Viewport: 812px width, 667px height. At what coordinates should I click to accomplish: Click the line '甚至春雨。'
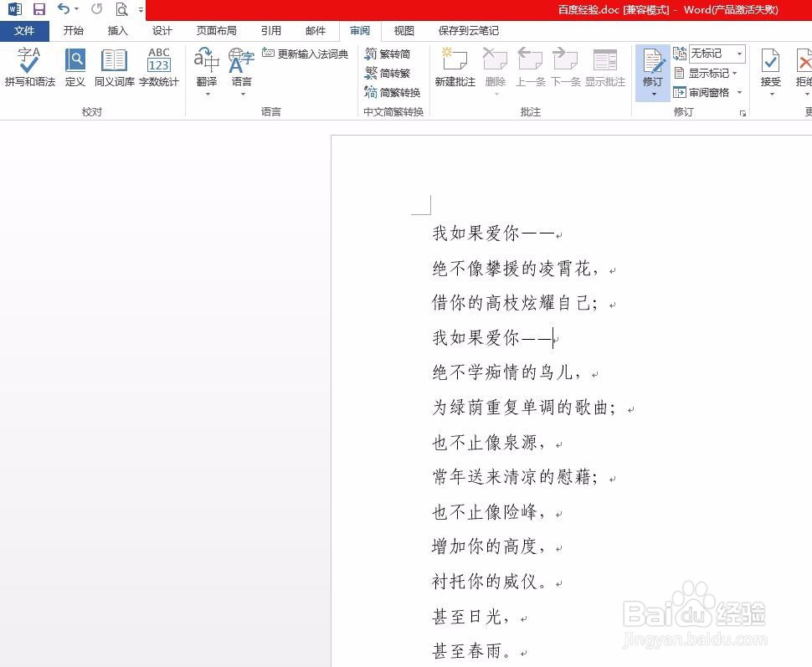point(470,650)
